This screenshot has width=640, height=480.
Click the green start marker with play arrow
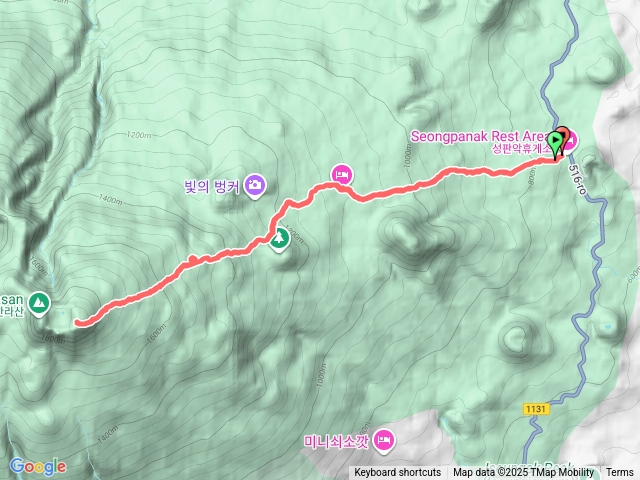pos(555,143)
